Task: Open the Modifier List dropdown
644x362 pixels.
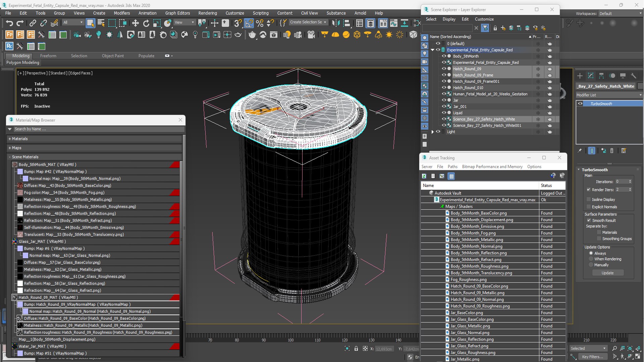Action: (x=609, y=95)
